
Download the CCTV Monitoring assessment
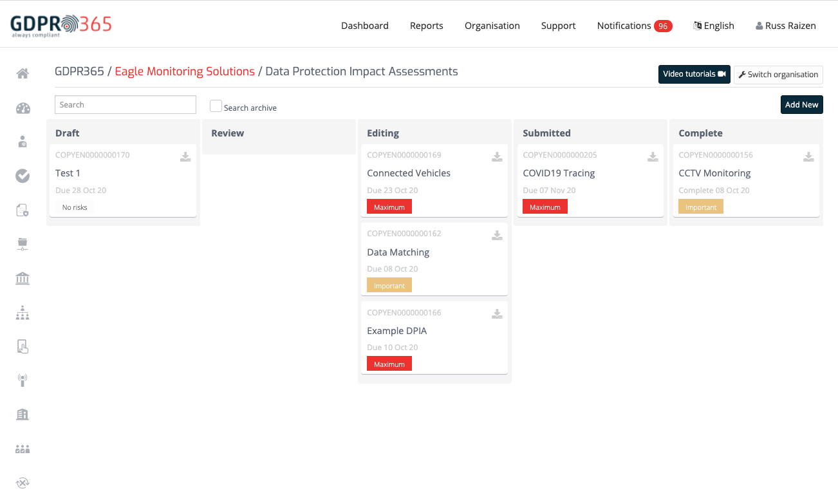pos(808,156)
